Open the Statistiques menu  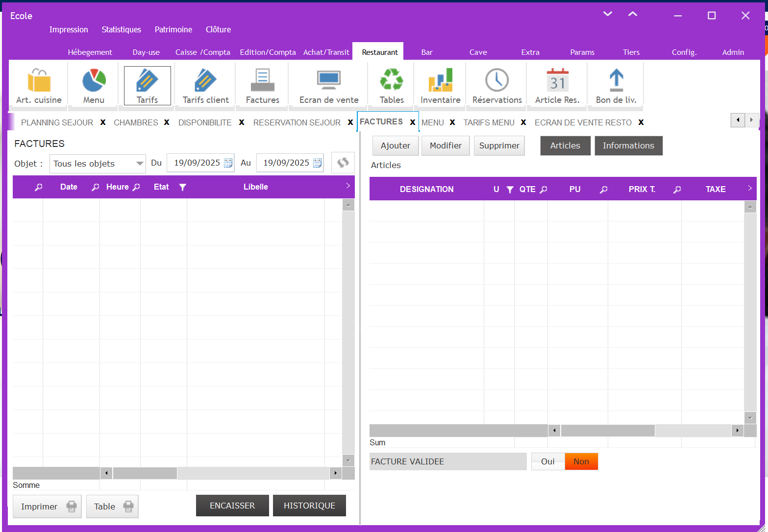[121, 29]
